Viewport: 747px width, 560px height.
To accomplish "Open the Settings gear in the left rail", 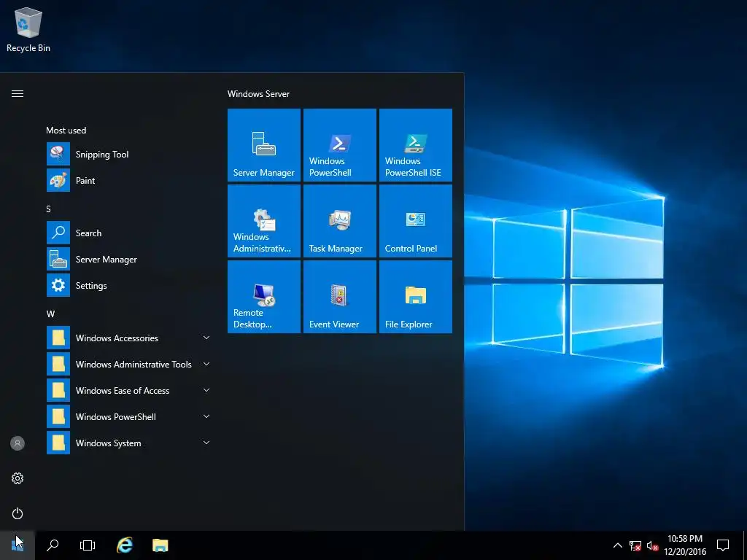I will (18, 478).
